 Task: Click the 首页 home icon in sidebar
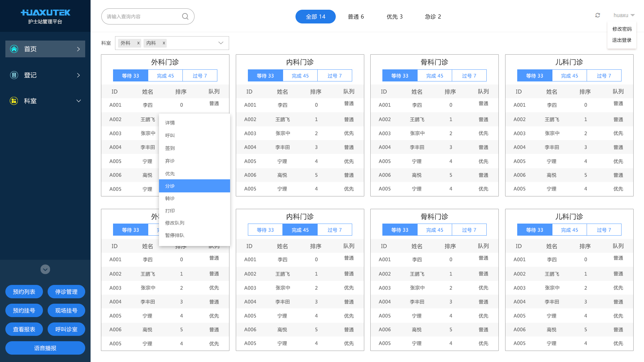[x=14, y=49]
